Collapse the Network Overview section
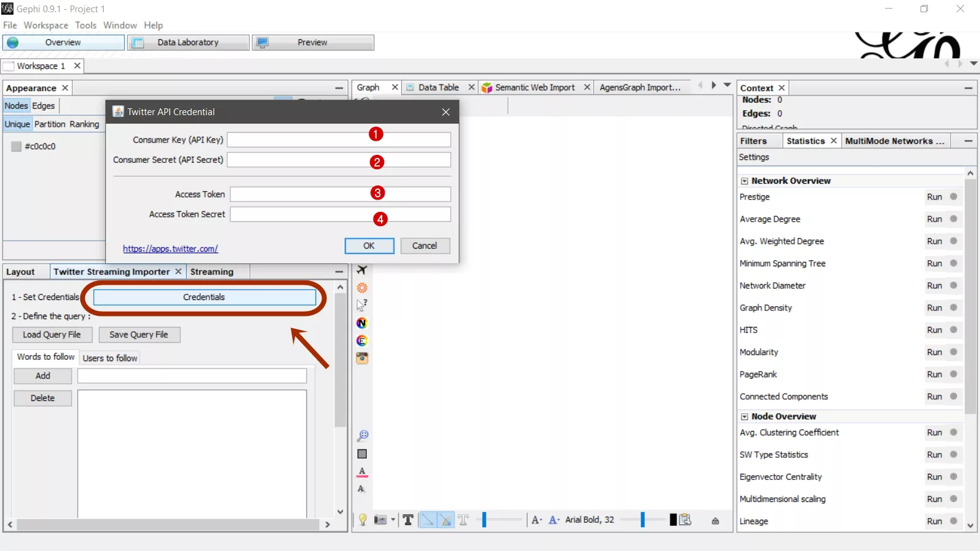This screenshot has height=551, width=980. coord(745,181)
